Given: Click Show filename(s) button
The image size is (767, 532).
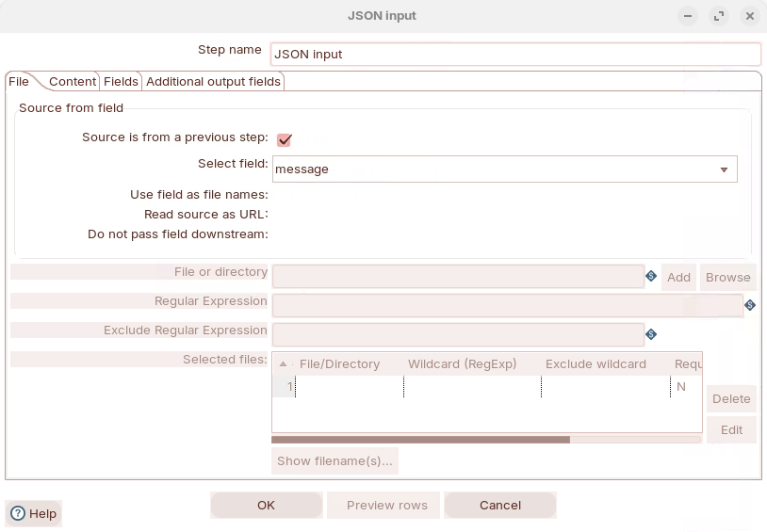Looking at the screenshot, I should click(335, 461).
